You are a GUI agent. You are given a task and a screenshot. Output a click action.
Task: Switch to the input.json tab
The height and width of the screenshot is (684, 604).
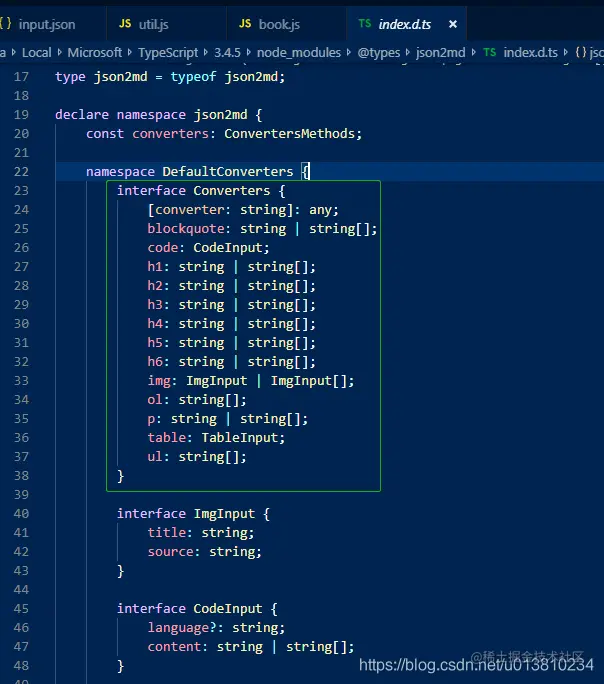[47, 24]
